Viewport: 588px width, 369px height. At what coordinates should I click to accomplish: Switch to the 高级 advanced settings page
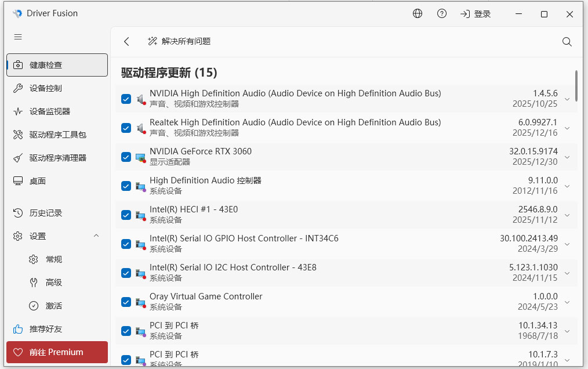pyautogui.click(x=60, y=283)
